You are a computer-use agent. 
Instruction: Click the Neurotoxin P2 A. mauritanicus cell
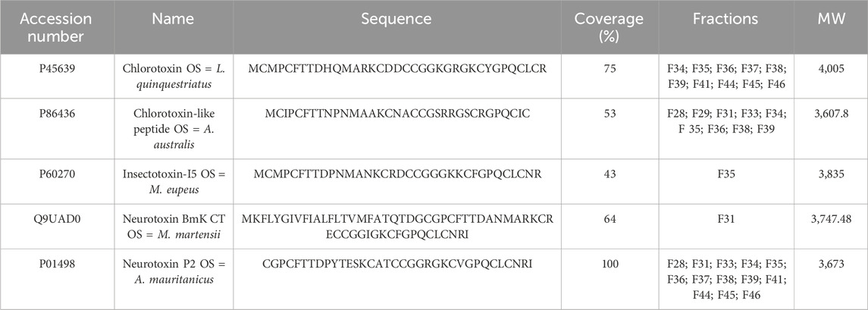pyautogui.click(x=174, y=271)
